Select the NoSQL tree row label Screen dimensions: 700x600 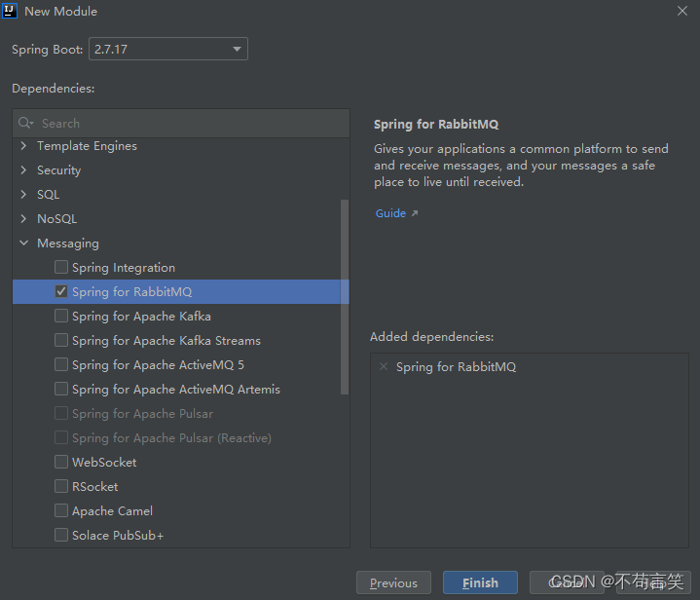coord(57,219)
